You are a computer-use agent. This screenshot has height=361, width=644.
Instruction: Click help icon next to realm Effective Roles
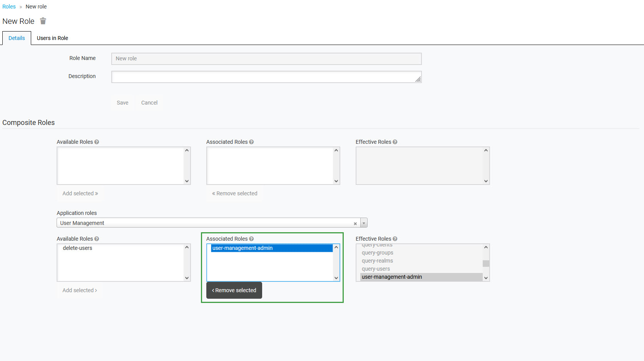pos(395,142)
